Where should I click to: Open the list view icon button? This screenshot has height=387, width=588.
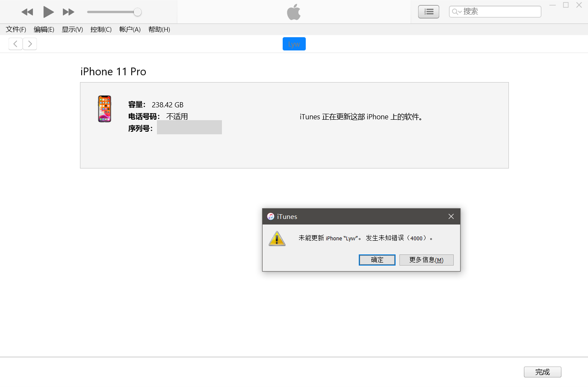[x=428, y=12]
